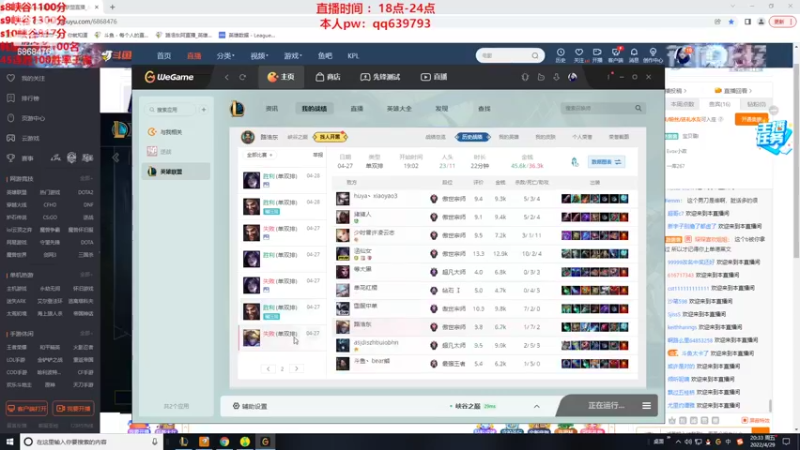Image resolution: width=800 pixels, height=450 pixels.
Task: Click the WeGame logo
Action: click(x=169, y=77)
